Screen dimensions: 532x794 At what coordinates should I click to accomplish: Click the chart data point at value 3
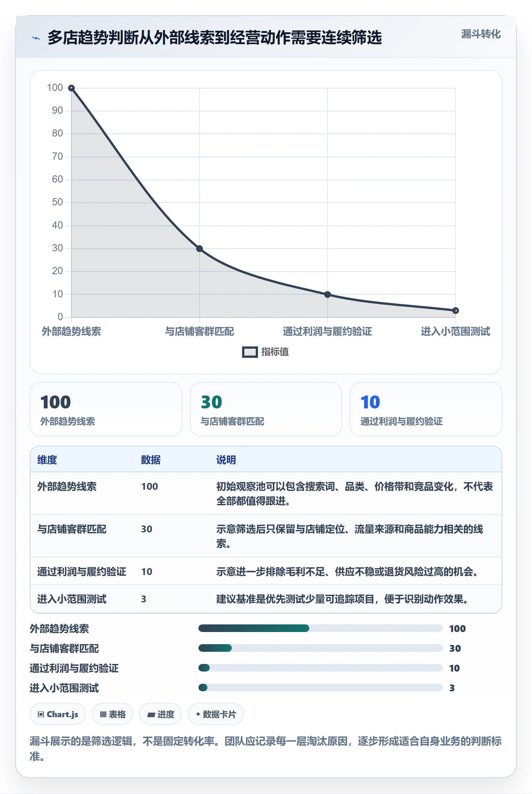tap(456, 311)
